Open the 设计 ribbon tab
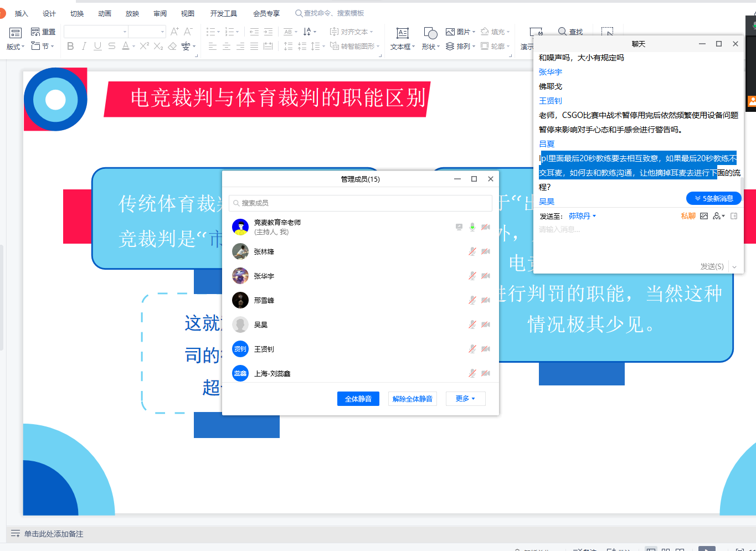Image resolution: width=756 pixels, height=551 pixels. pyautogui.click(x=49, y=13)
